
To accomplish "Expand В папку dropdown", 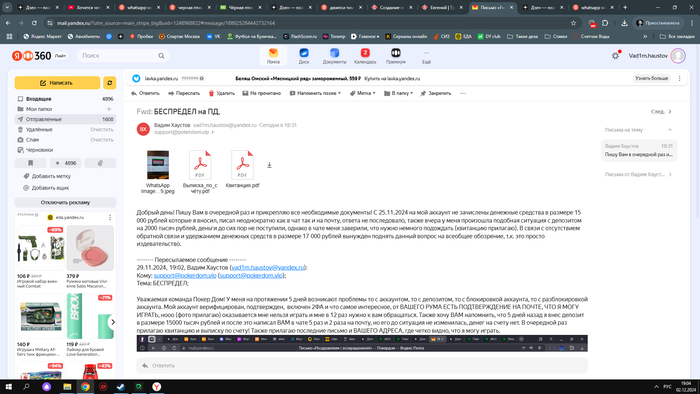I will [398, 93].
